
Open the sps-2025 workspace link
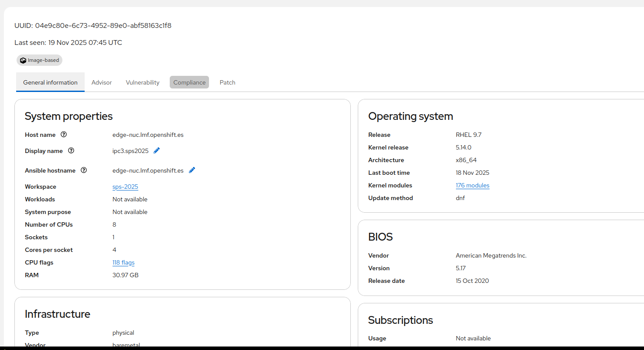pos(125,187)
